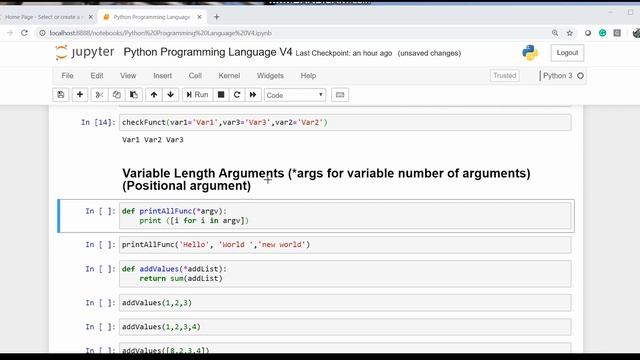Open the View menu
Viewport: 640px width, 360px height.
coord(128,76)
